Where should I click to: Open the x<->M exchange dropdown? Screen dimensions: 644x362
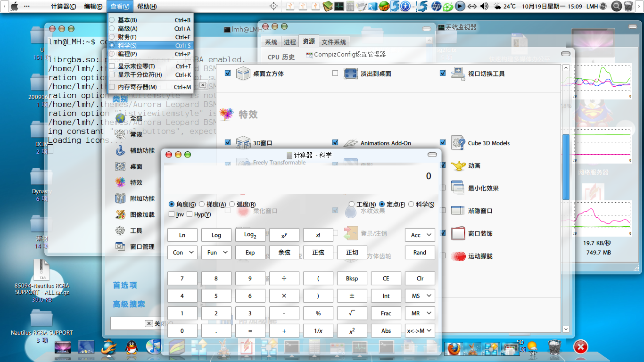tap(420, 330)
